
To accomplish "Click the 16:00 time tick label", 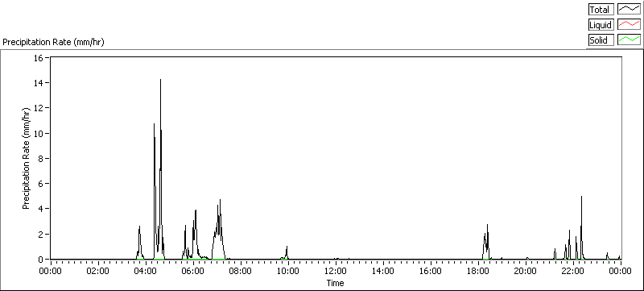I will point(431,271).
